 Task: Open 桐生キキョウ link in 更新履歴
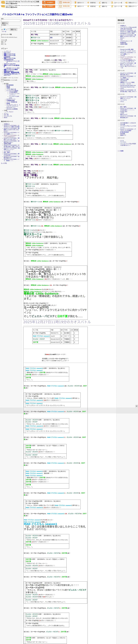point(124,115)
